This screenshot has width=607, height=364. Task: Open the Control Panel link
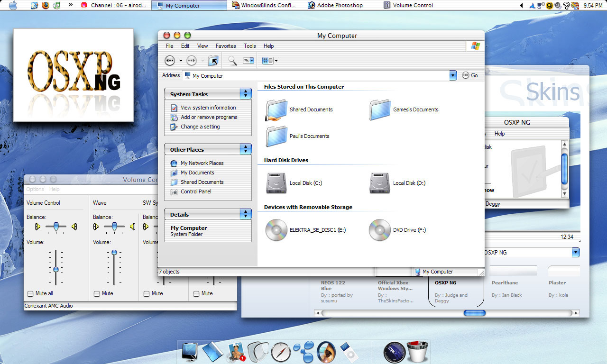tap(196, 191)
